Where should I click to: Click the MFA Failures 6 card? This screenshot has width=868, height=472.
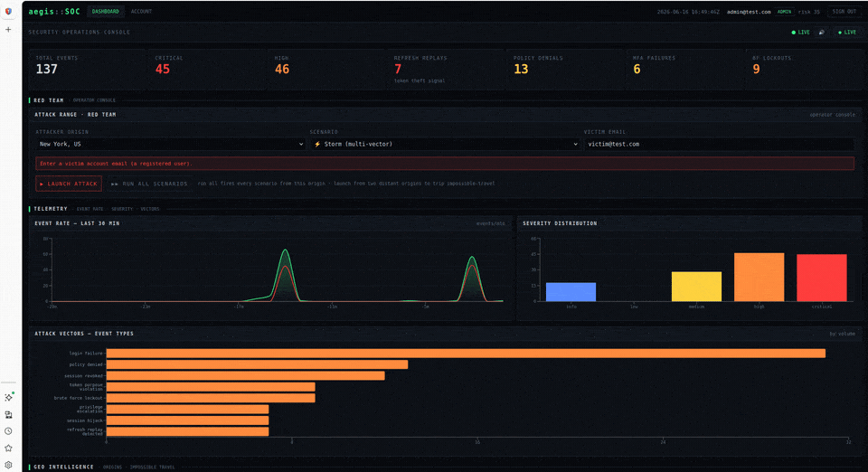684,69
